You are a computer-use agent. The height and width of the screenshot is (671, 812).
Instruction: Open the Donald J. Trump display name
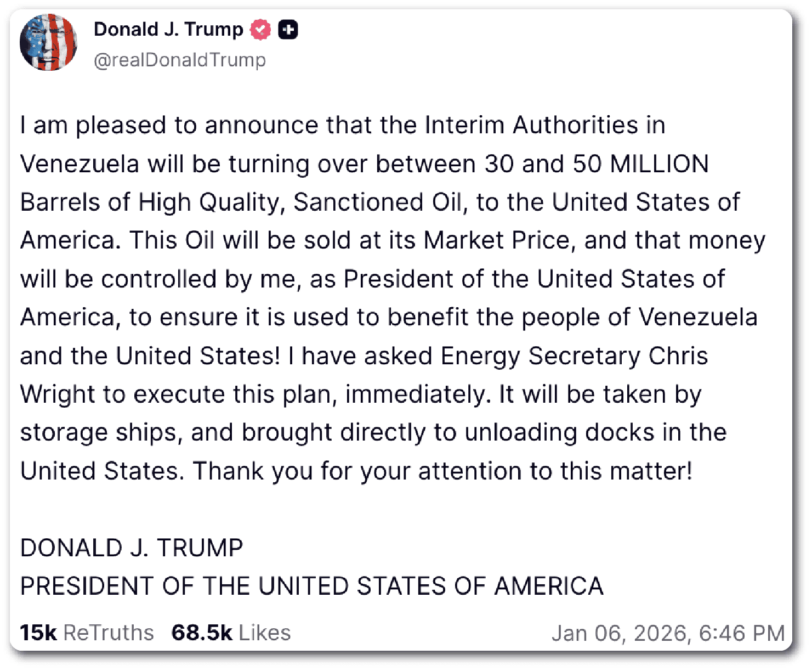click(x=168, y=29)
